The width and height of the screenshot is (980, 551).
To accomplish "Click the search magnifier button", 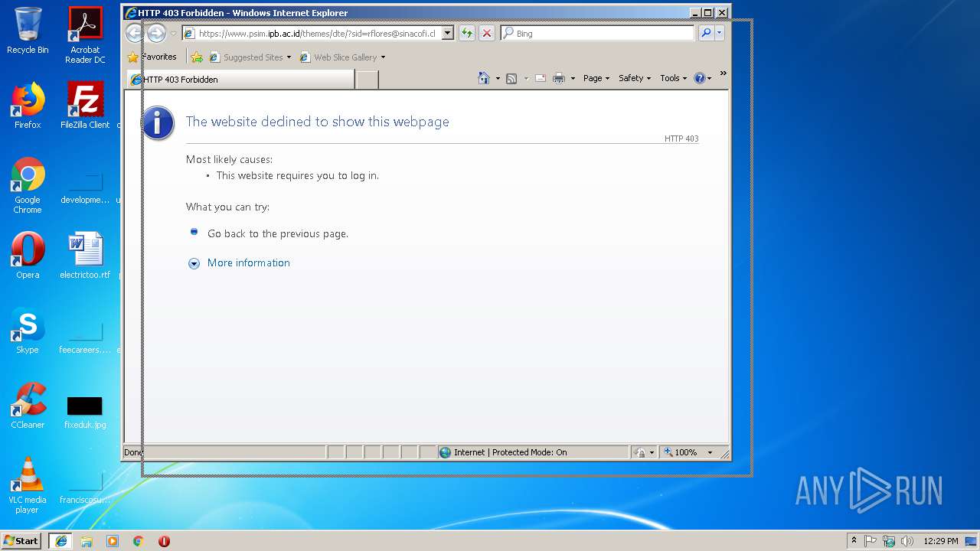I will click(x=706, y=33).
